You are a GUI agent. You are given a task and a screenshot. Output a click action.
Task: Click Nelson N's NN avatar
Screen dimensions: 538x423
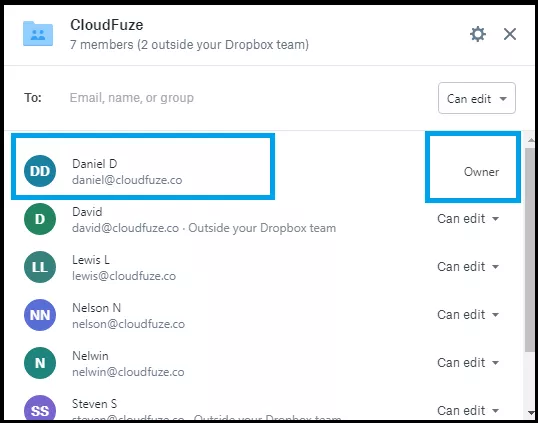point(40,315)
